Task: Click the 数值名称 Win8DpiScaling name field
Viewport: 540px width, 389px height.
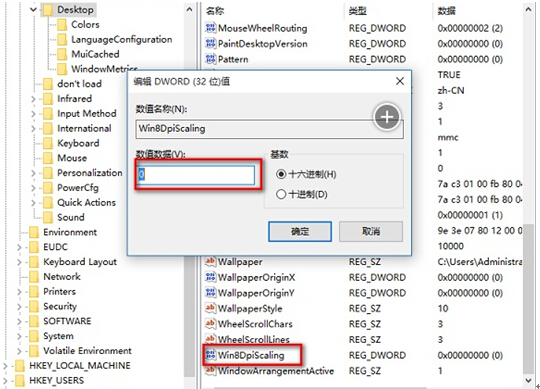Action: tap(269, 129)
